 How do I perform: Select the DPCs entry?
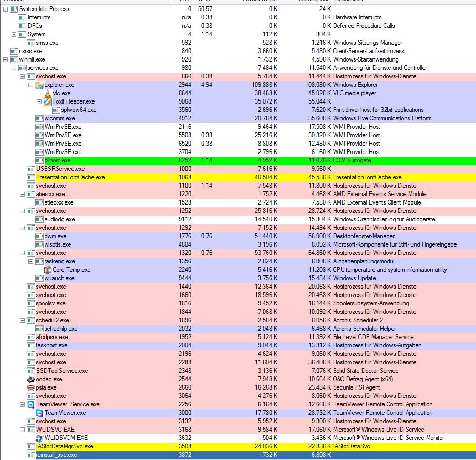pos(35,26)
